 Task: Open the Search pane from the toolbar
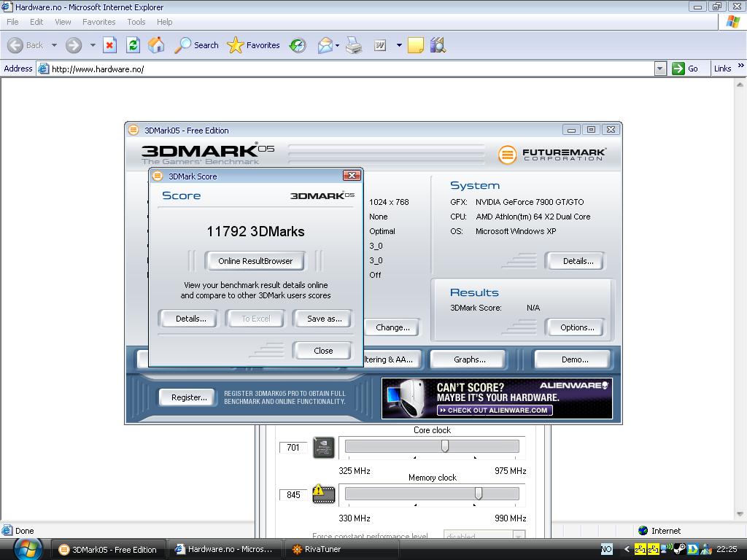point(196,45)
